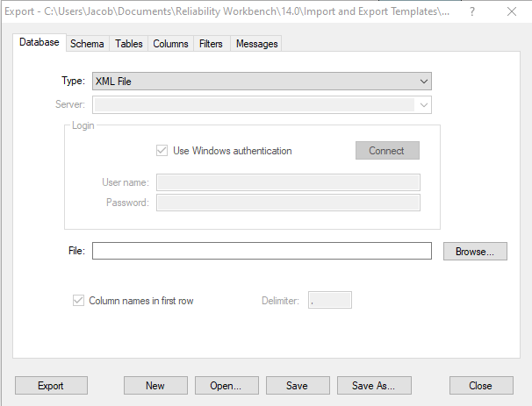Click the Export button
Viewport: 532px width, 406px height.
50,385
